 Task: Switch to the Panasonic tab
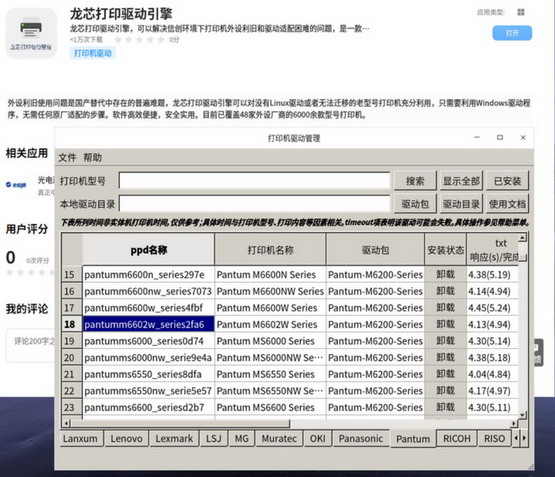[x=361, y=439]
